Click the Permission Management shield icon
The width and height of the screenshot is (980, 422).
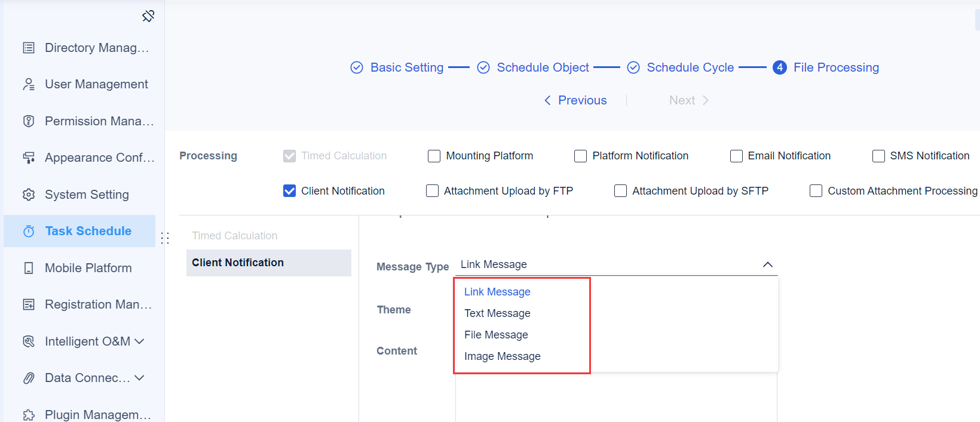(x=29, y=121)
